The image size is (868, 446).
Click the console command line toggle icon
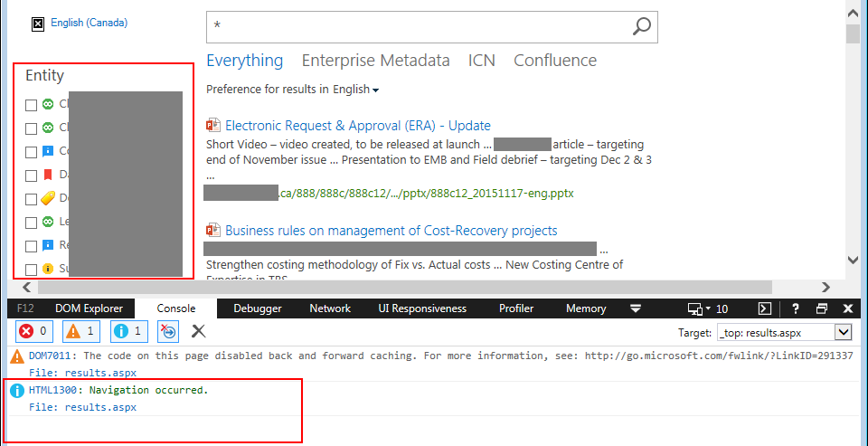click(764, 308)
